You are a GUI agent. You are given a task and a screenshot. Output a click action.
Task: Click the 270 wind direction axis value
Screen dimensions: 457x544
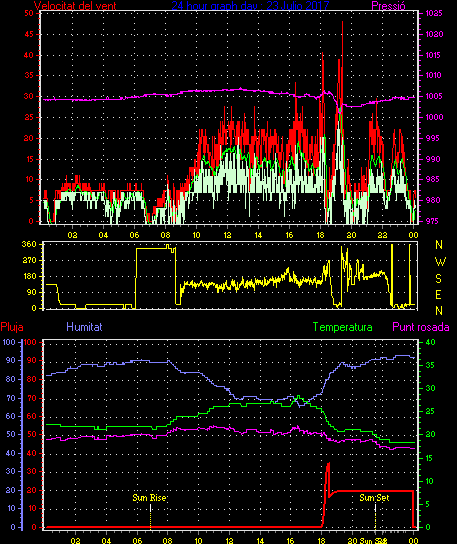(29, 260)
